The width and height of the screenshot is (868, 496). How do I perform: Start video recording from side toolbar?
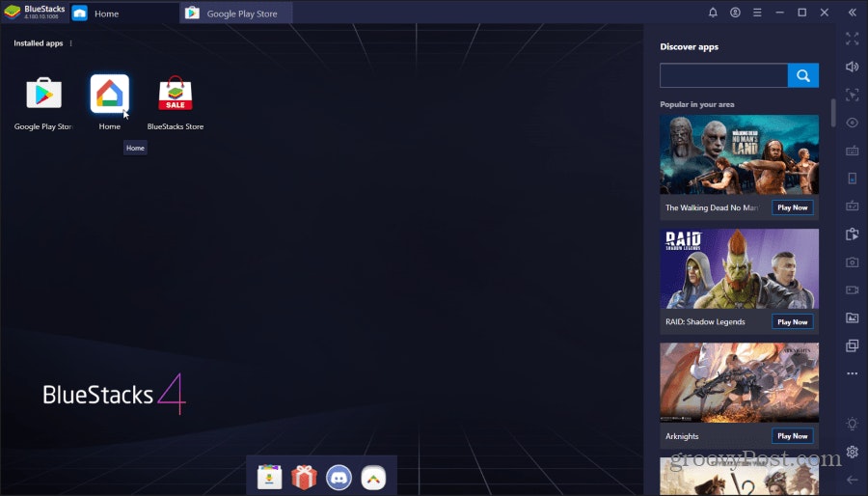pos(853,289)
